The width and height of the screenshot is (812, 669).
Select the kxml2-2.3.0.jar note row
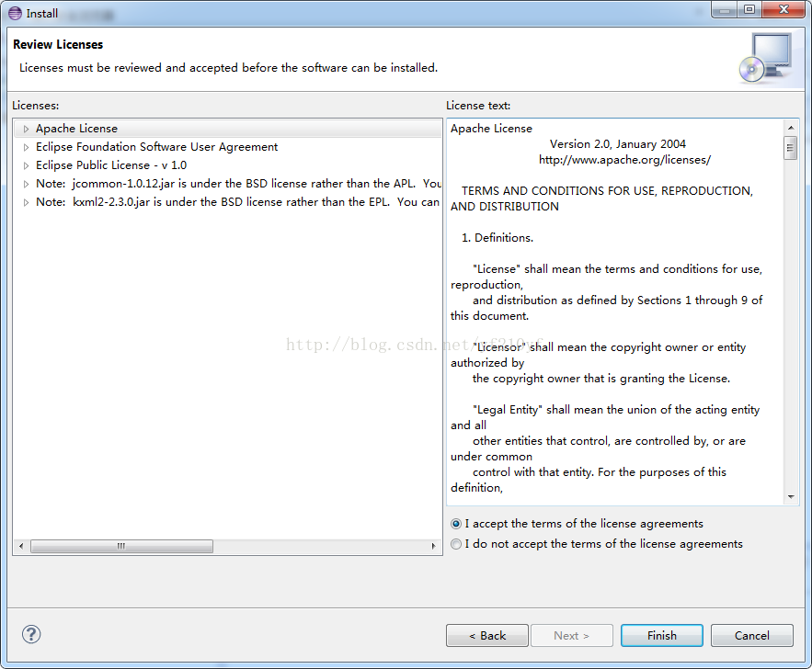pyautogui.click(x=228, y=202)
